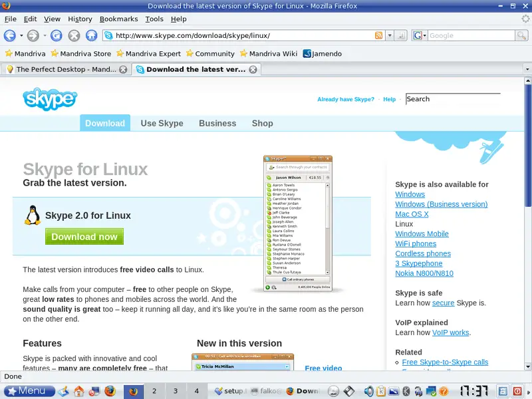Open the Bookmarks menu
The height and width of the screenshot is (399, 532).
119,19
